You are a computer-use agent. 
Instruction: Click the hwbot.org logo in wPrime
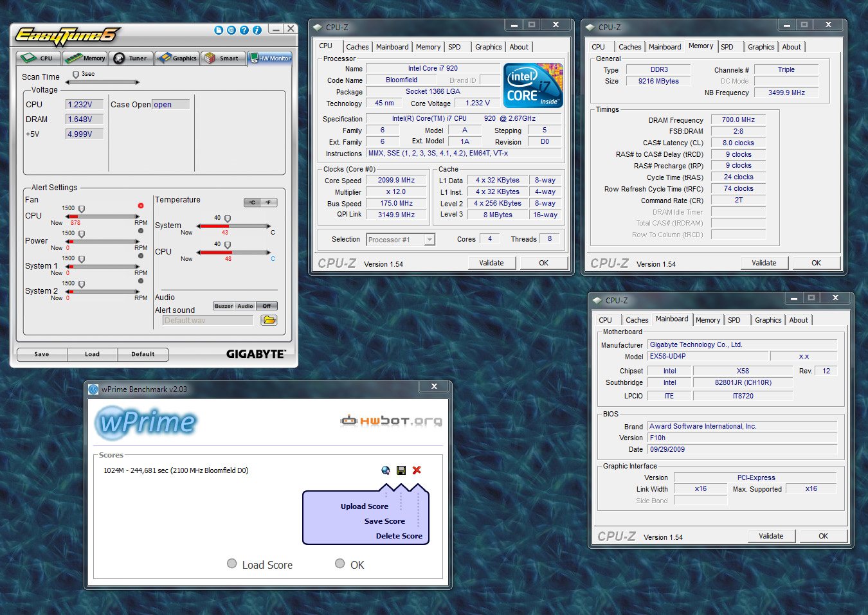[x=391, y=421]
